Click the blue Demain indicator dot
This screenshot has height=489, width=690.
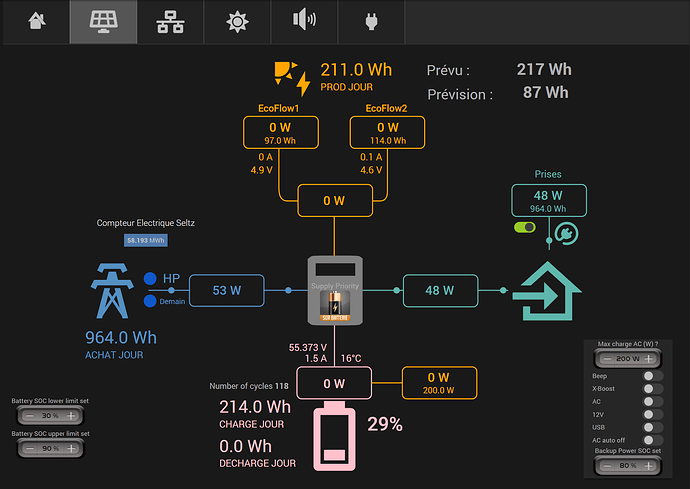point(150,301)
